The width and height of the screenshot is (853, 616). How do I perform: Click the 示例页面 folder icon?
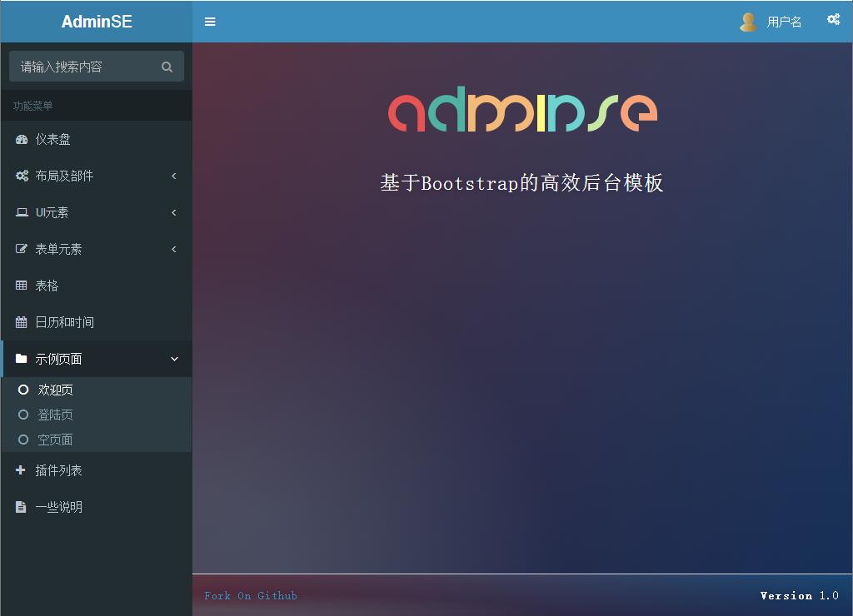(x=21, y=358)
